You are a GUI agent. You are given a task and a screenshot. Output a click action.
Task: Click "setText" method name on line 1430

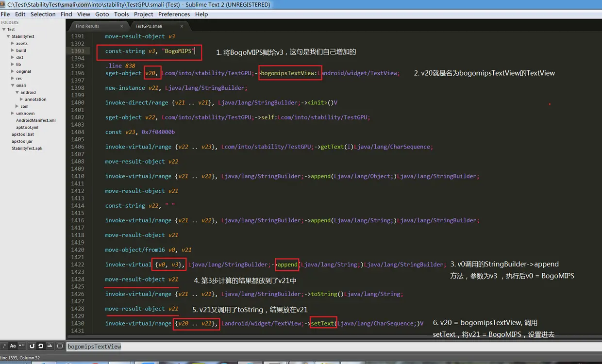pos(323,323)
